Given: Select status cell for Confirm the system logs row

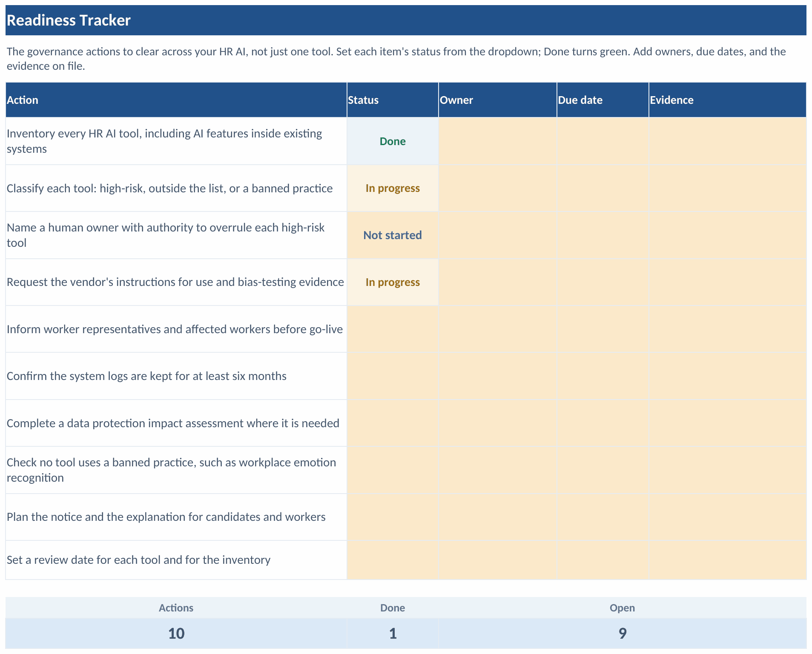Looking at the screenshot, I should pos(393,376).
